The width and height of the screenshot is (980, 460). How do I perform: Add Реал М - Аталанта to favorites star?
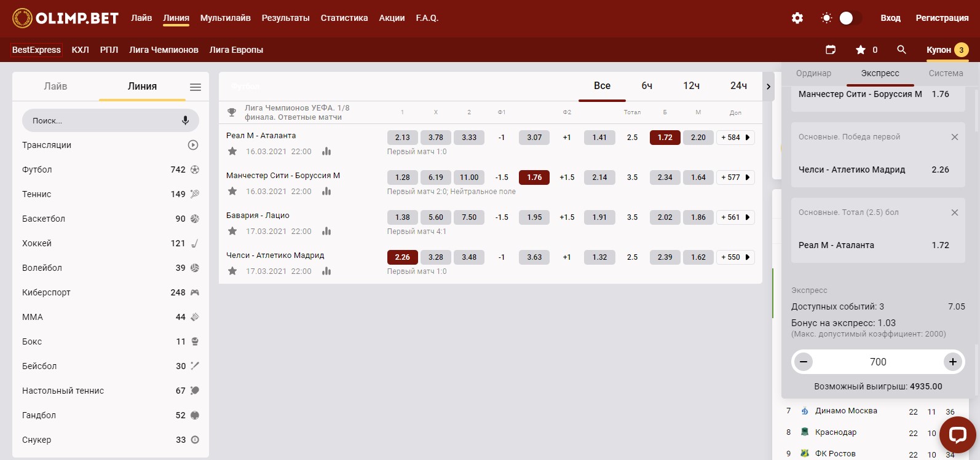pyautogui.click(x=232, y=151)
